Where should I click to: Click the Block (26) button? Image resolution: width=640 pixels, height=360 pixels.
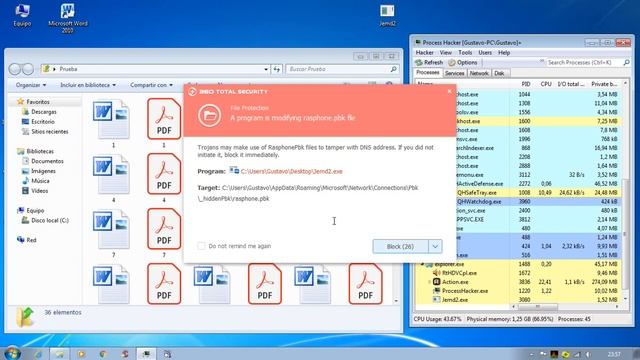pyautogui.click(x=400, y=247)
